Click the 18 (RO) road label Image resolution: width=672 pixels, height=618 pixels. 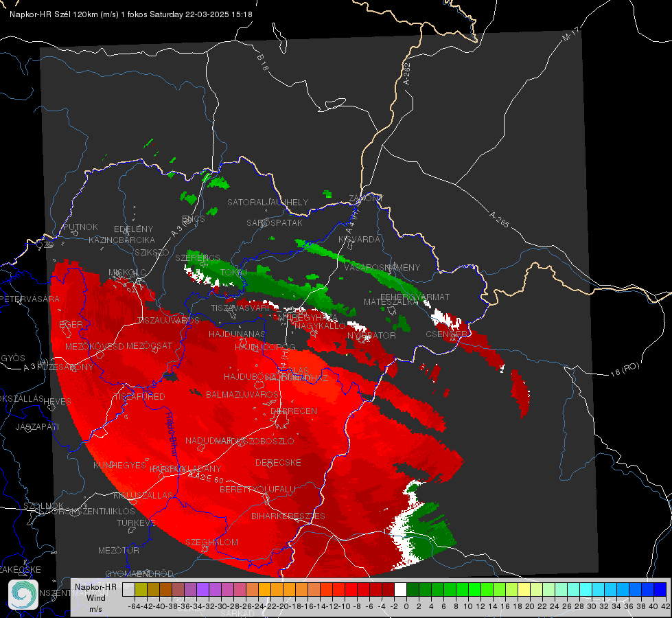coord(625,369)
